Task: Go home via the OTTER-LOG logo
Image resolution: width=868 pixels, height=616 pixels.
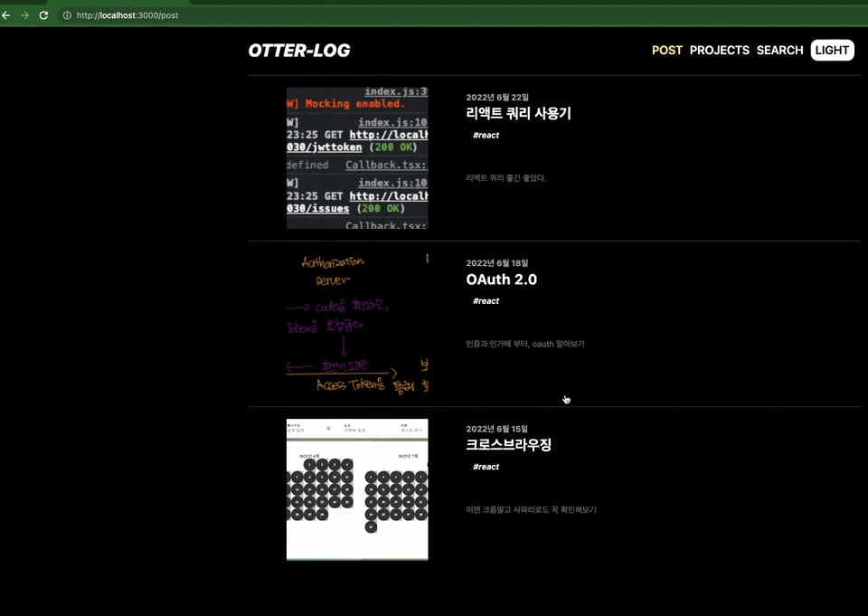Action: (x=299, y=51)
